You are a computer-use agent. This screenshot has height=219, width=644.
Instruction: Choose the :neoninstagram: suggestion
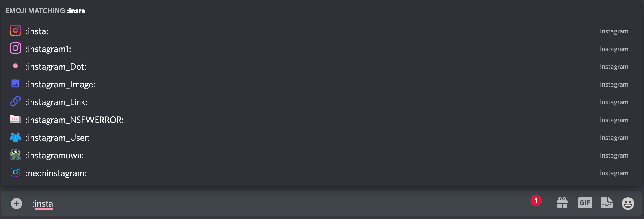click(321, 173)
